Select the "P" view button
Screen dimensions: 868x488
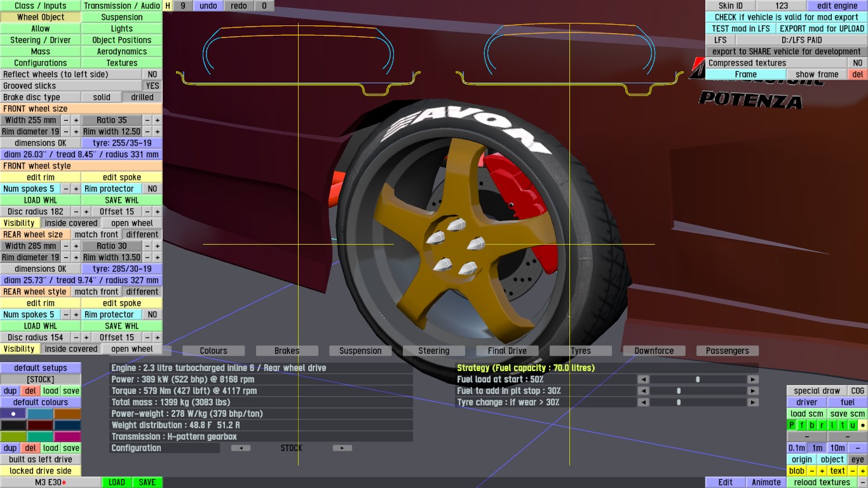click(792, 425)
